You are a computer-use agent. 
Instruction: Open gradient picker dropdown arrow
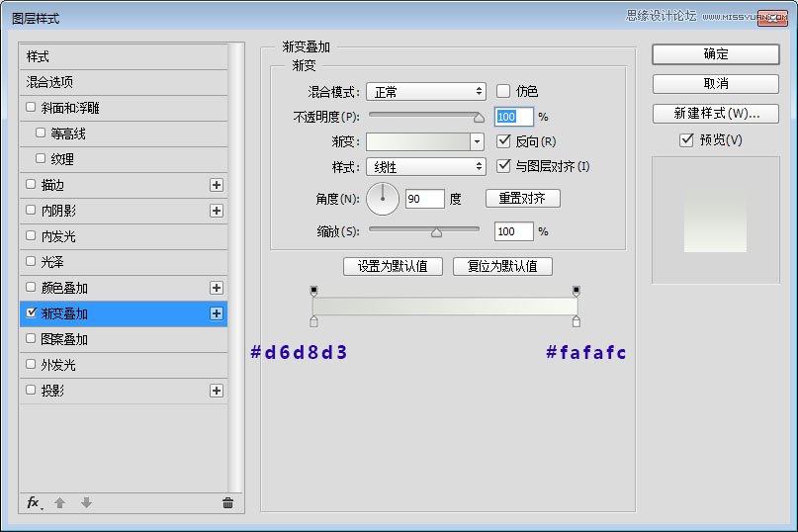(477, 142)
